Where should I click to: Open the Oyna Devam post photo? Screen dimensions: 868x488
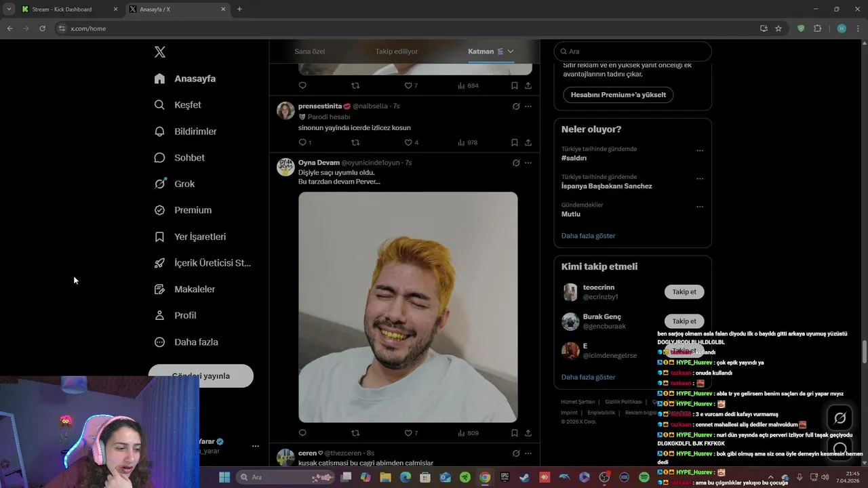(408, 307)
